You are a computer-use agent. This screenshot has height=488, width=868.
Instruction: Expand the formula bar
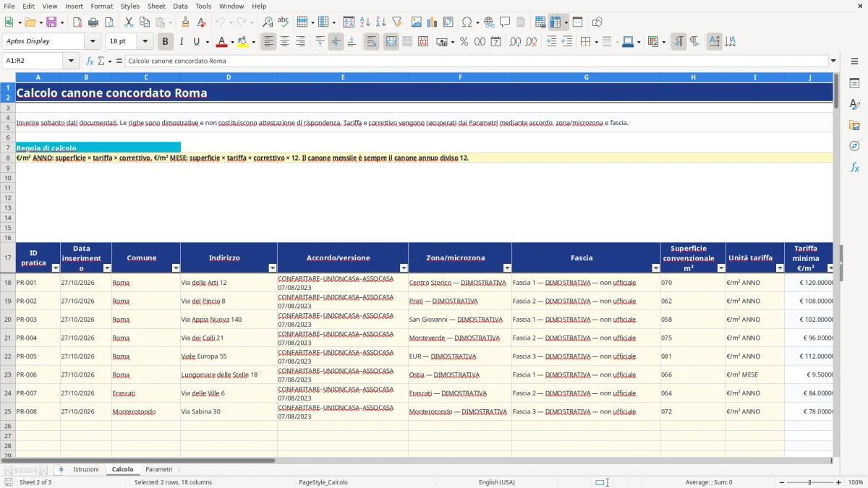click(x=833, y=61)
